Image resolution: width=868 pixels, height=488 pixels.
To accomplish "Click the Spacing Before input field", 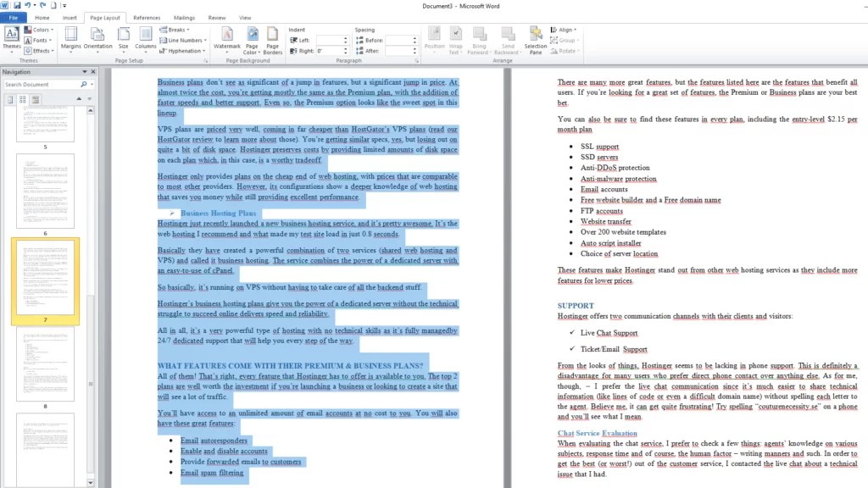I will [398, 41].
